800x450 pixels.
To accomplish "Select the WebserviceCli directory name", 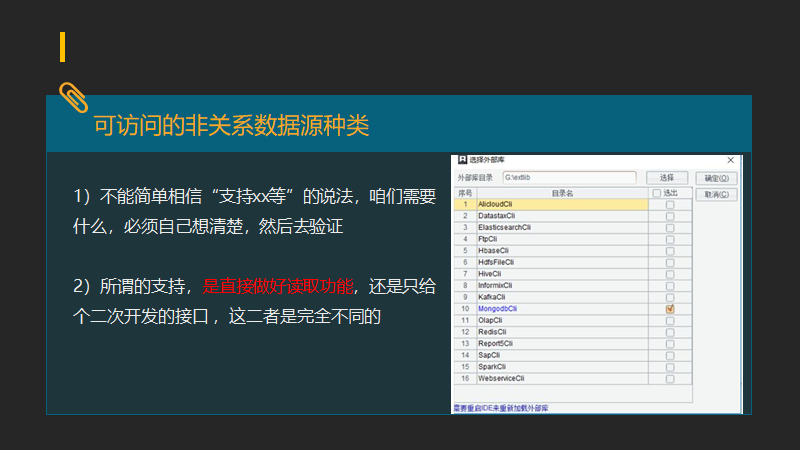I will [x=501, y=379].
